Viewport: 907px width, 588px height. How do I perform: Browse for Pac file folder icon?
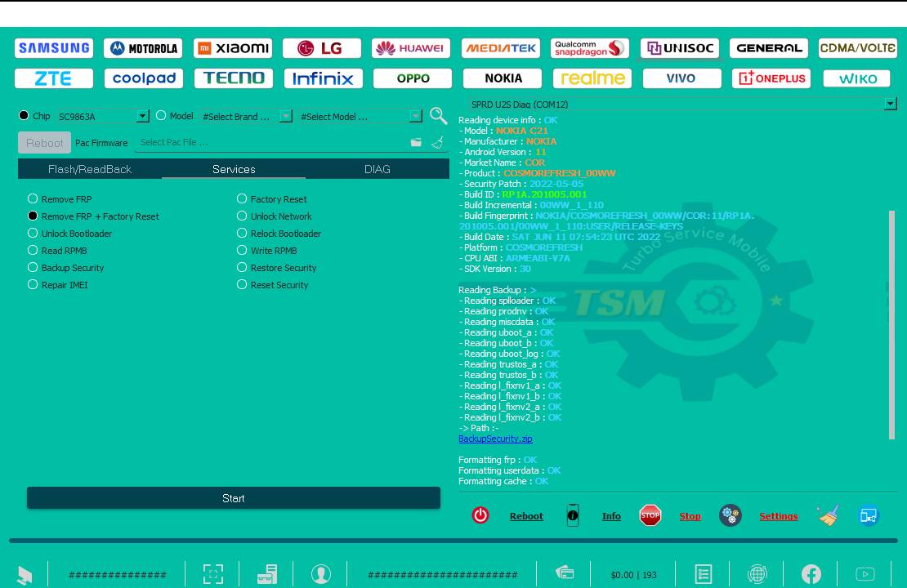pos(416,142)
